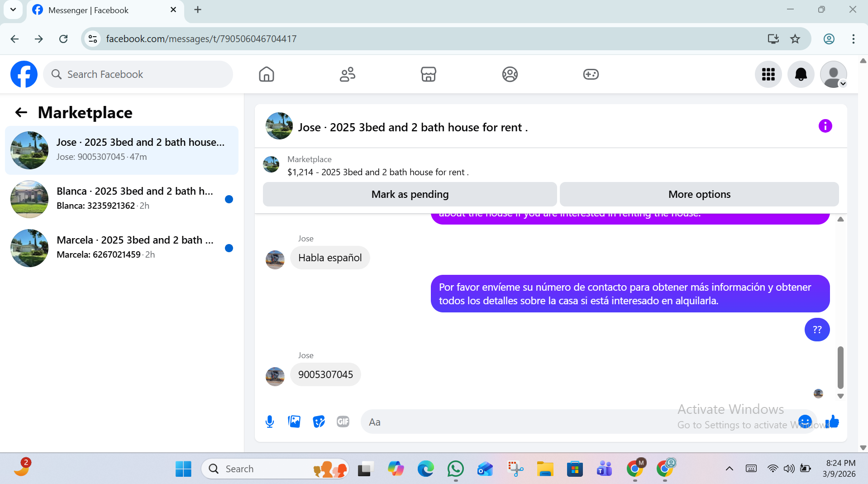The height and width of the screenshot is (484, 868).
Task: Choose a GIF icon
Action: [x=343, y=422]
